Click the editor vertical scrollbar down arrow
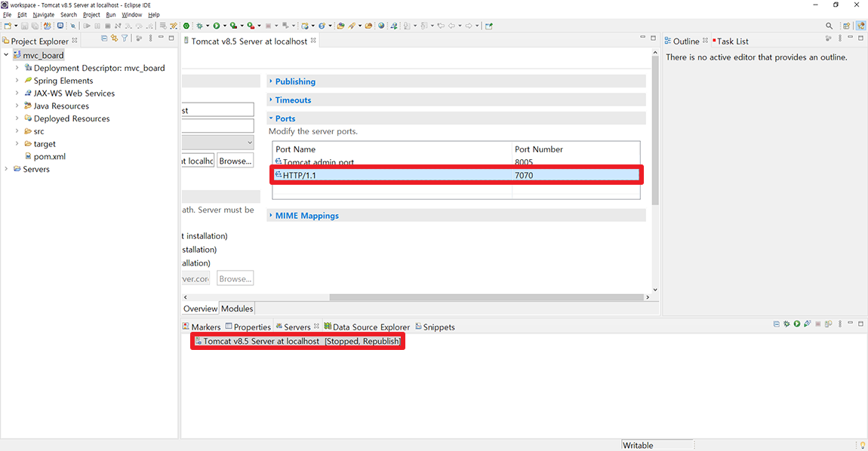 (x=655, y=290)
